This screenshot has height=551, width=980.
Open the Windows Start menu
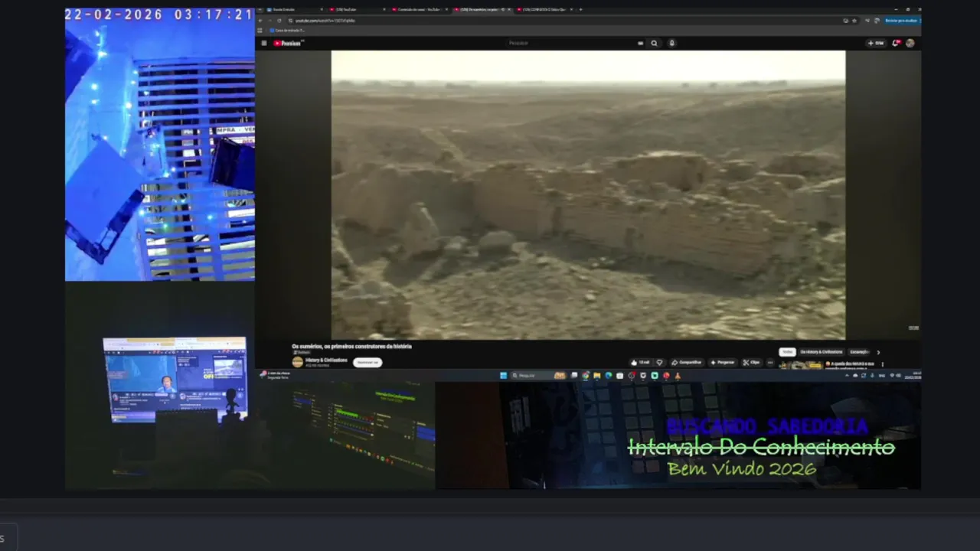coord(503,376)
